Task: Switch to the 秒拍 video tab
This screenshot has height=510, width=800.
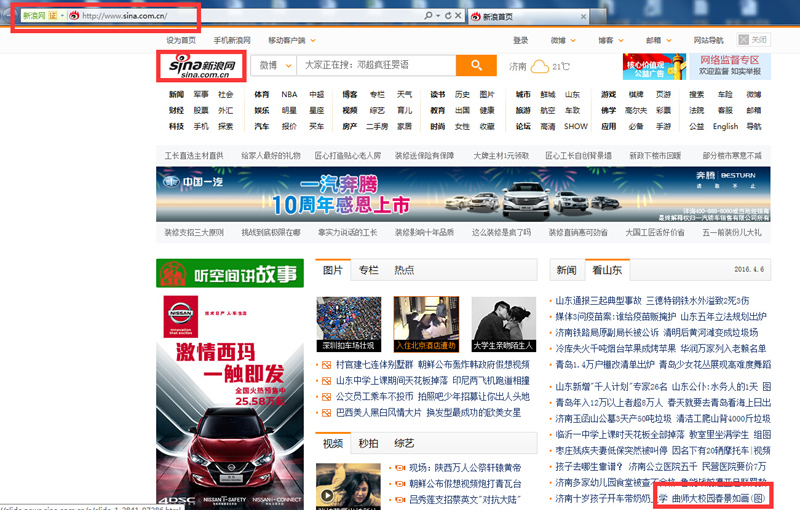Action: (x=368, y=443)
